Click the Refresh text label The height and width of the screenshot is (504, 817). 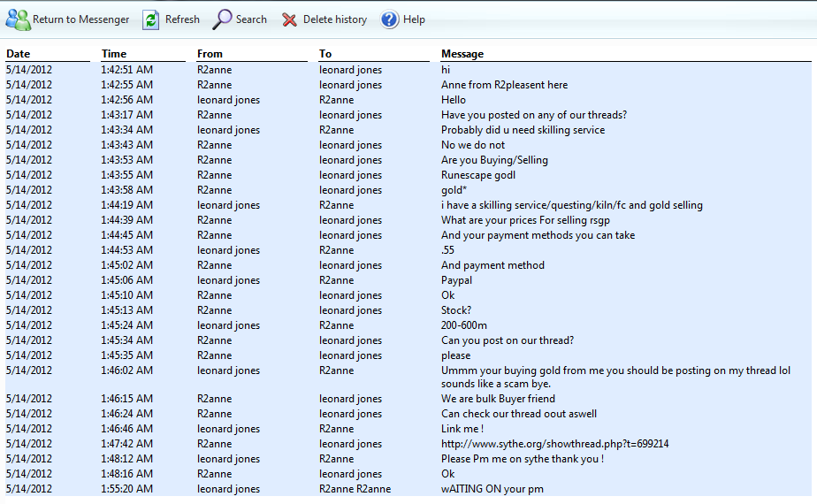pos(182,19)
